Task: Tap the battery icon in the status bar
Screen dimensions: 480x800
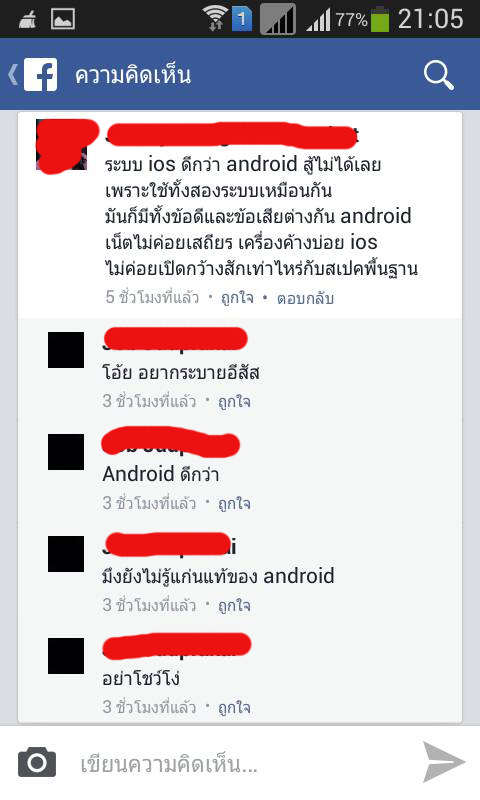Action: (x=380, y=19)
